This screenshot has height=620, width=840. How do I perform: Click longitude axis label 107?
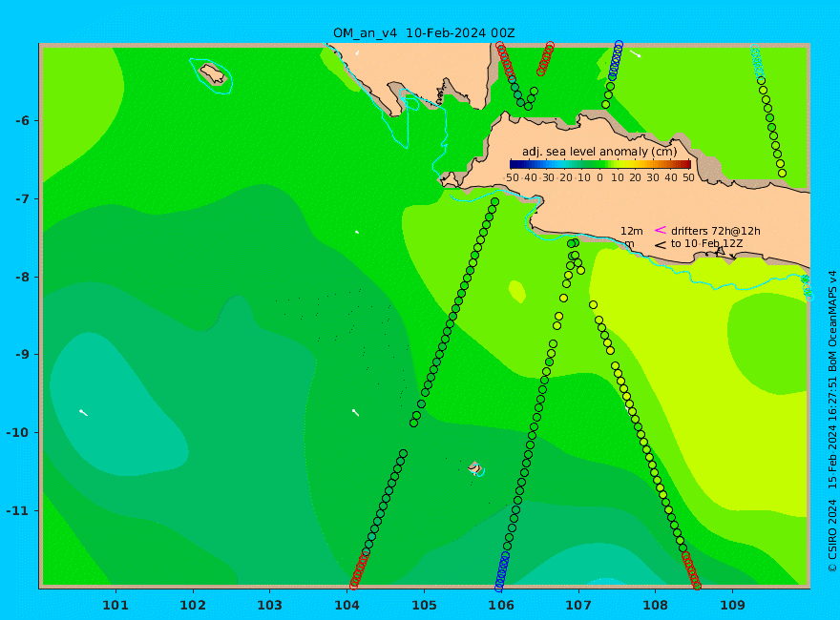(x=578, y=606)
